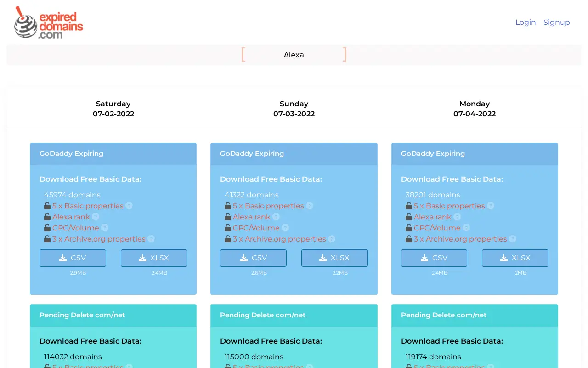588x368 pixels.
Task: Click the ExpiredDomains.com logo
Action: pos(49,22)
